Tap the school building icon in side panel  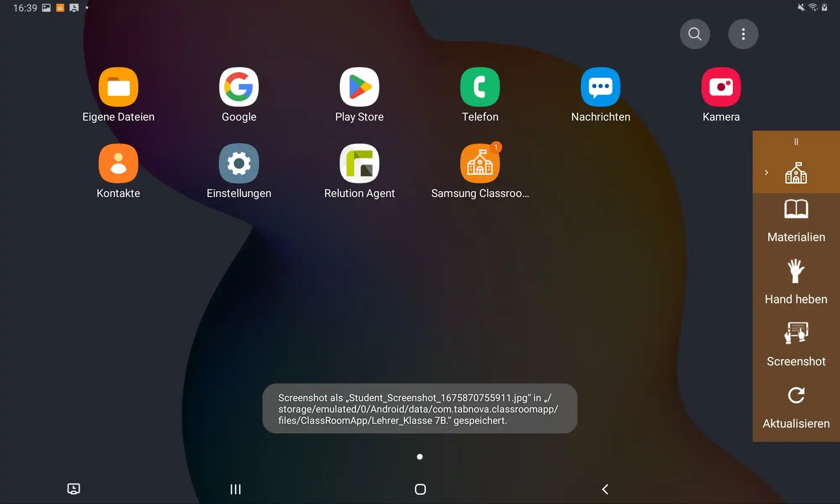point(796,173)
